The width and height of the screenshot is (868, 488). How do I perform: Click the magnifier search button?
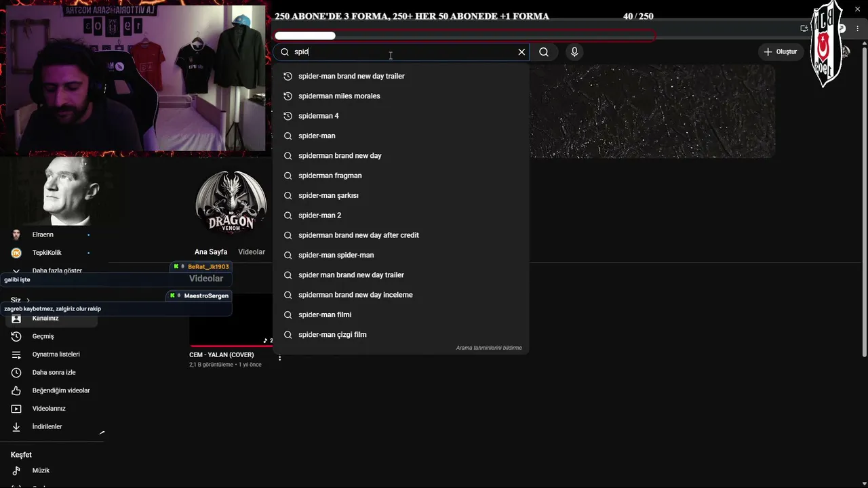click(544, 52)
